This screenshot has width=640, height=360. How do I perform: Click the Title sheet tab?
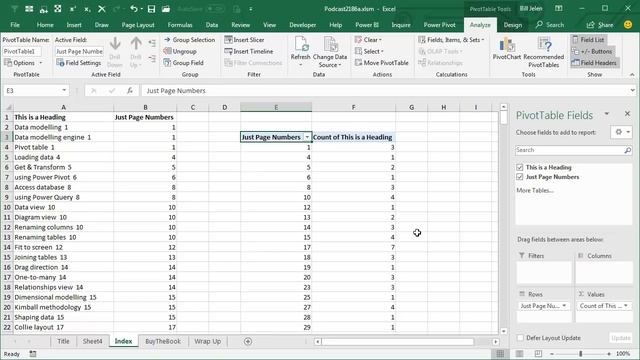tap(63, 341)
